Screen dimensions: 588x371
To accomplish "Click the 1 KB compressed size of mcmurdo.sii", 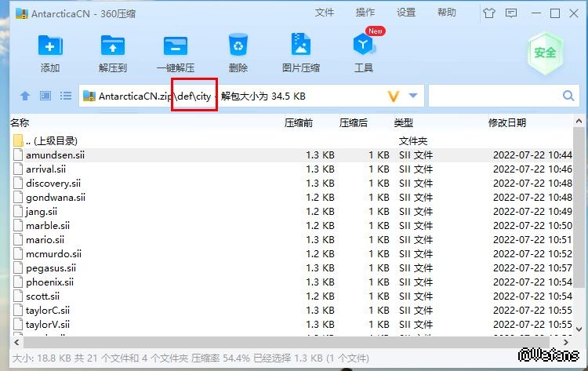I will coord(379,254).
